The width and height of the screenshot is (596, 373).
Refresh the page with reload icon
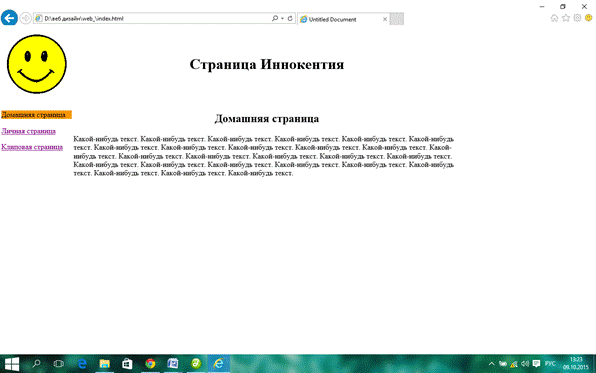coord(290,18)
